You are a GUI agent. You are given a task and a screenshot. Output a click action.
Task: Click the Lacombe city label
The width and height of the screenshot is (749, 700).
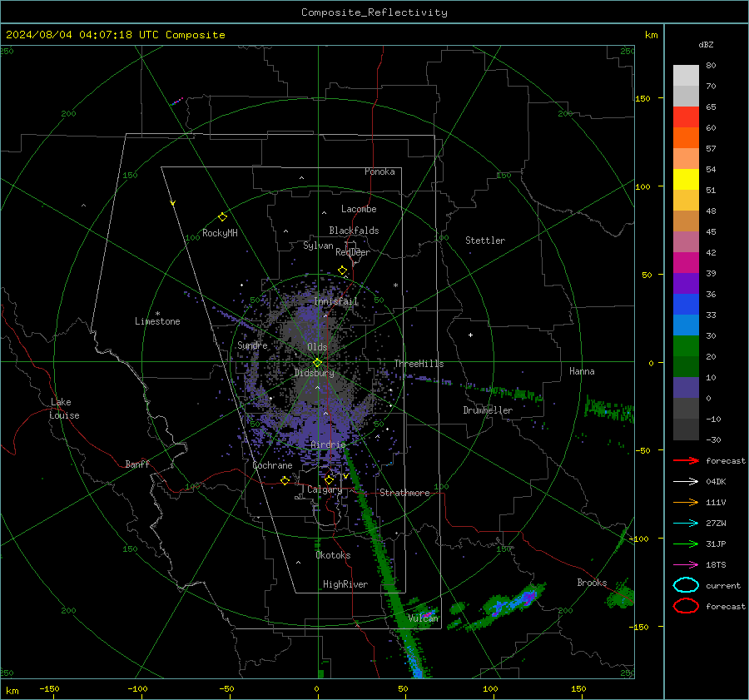359,209
